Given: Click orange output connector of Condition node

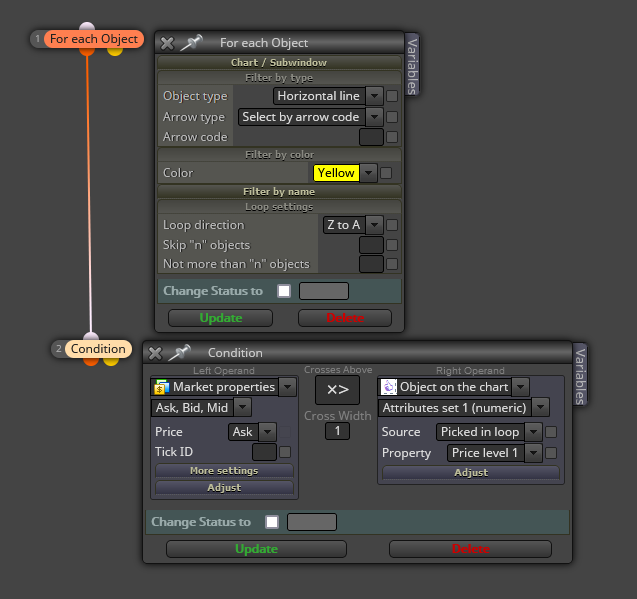Looking at the screenshot, I should click(x=91, y=362).
